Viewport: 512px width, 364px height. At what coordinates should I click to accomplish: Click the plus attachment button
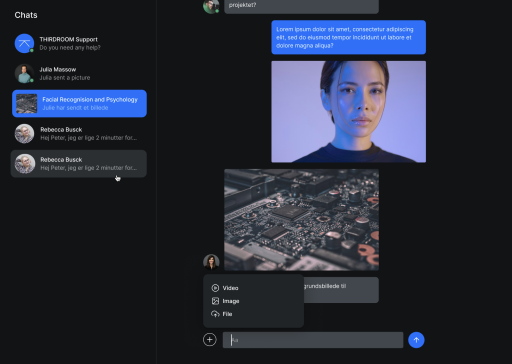tap(210, 340)
